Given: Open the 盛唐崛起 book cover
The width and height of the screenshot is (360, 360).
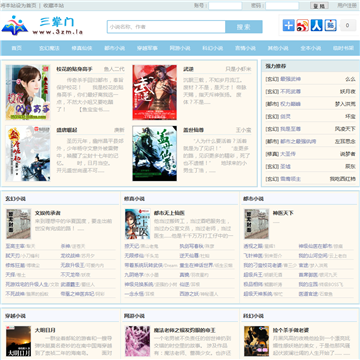Looking at the screenshot, I should 28,153.
